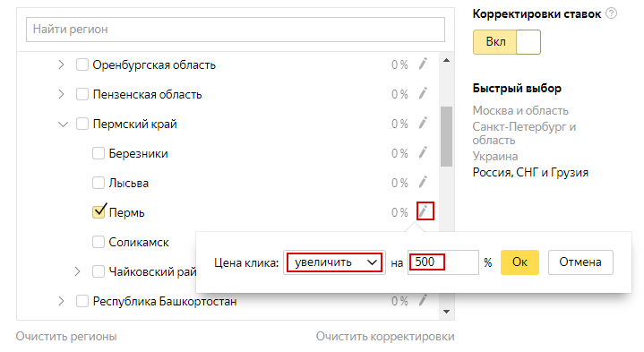Click the Пермь region label
Image resolution: width=644 pixels, height=352 pixels.
(126, 213)
